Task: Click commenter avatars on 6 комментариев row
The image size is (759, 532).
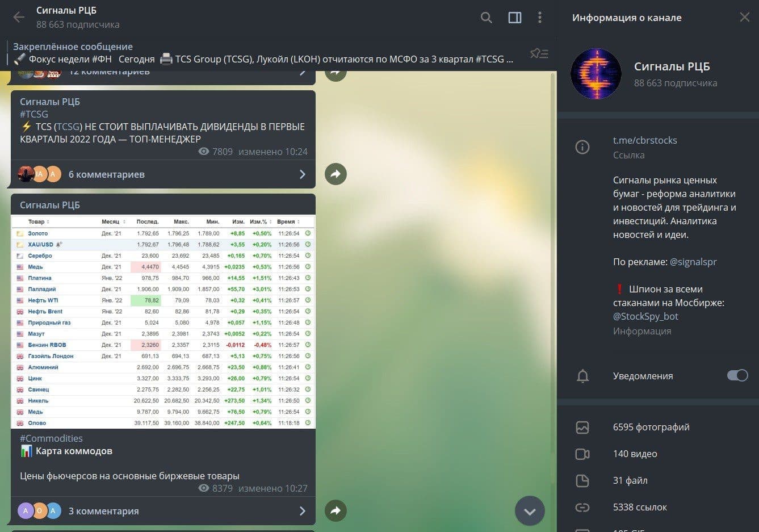Action: [39, 174]
